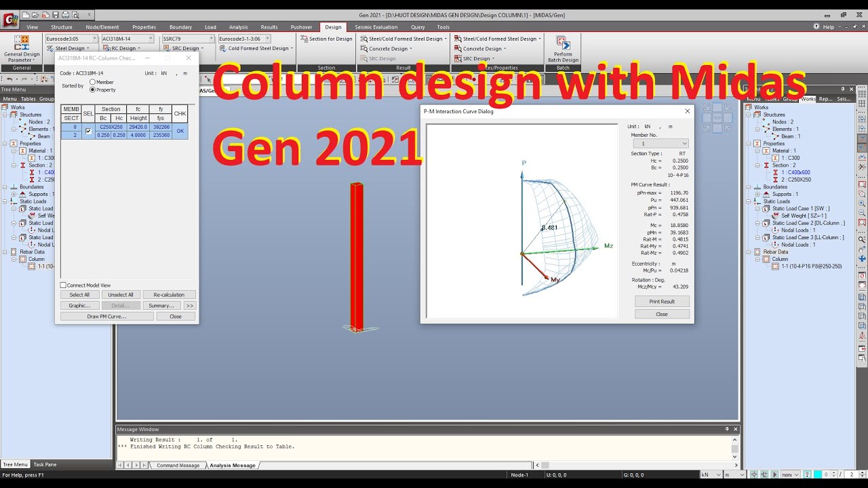Click the C250X250 section cell

(111, 127)
